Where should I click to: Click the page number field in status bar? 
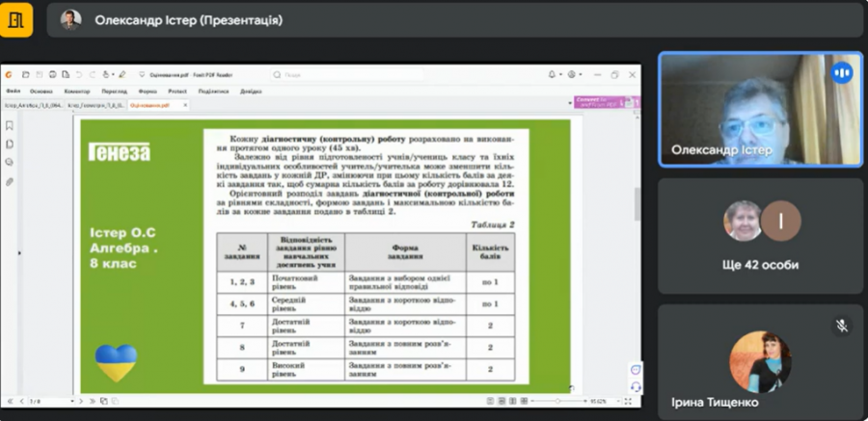[49, 401]
